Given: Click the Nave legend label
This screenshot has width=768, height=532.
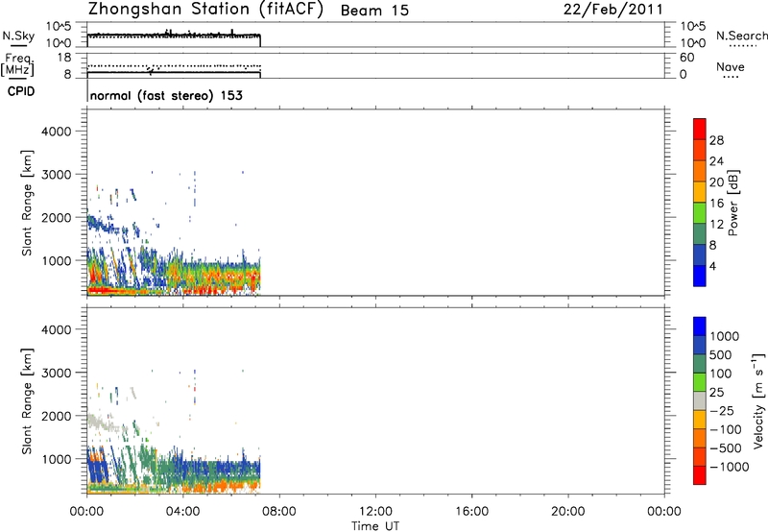Looking at the screenshot, I should tap(731, 66).
